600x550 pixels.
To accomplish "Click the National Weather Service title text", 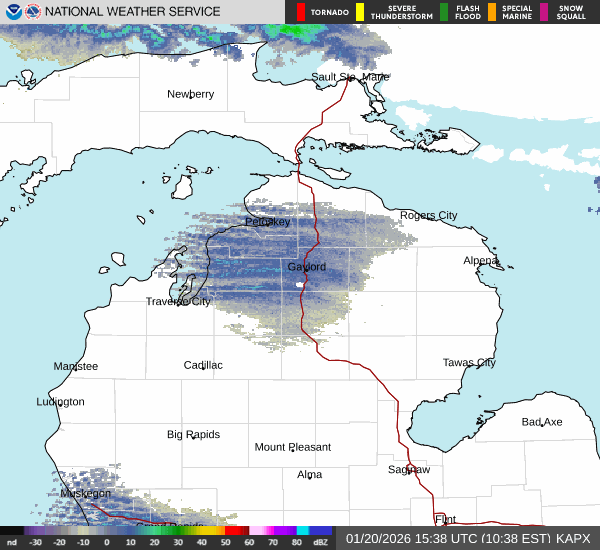I will click(132, 12).
